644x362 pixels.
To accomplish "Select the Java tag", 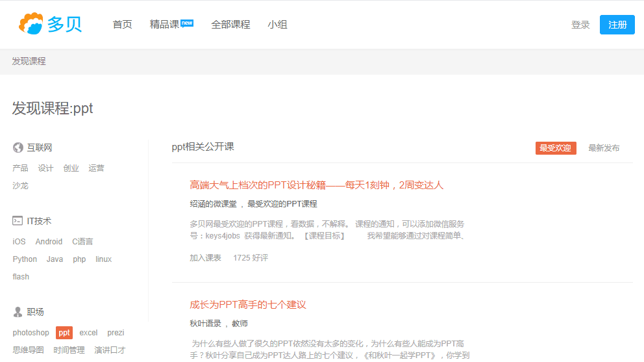I will [x=55, y=259].
